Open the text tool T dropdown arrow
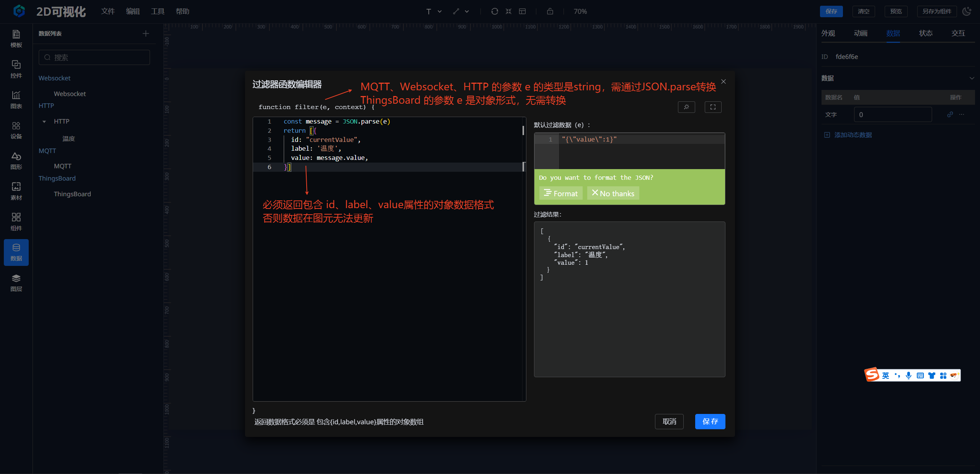The image size is (980, 474). 440,11
